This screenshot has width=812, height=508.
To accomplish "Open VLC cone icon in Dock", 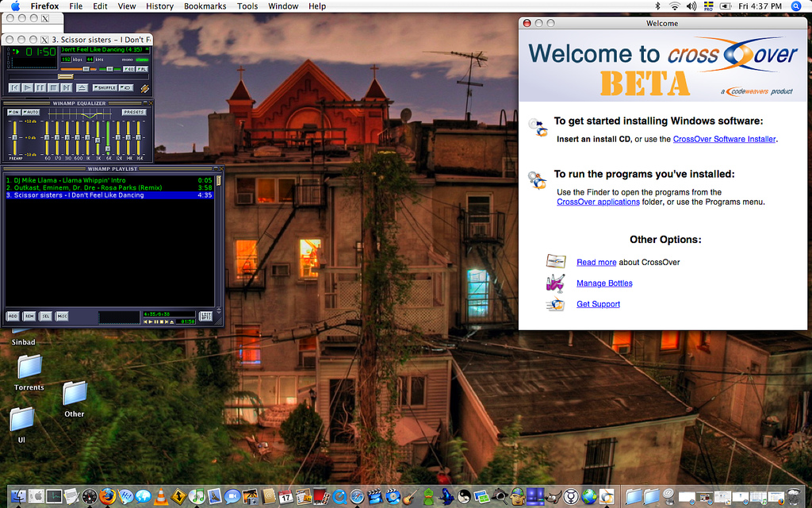I will tap(160, 497).
